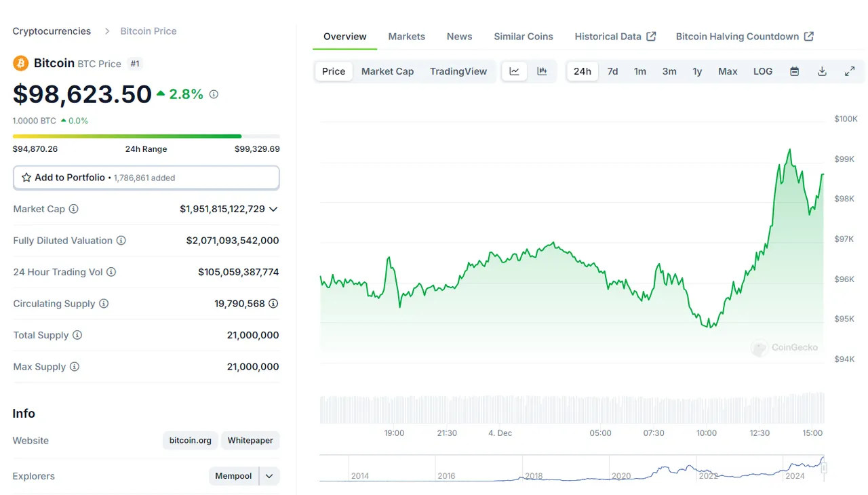The width and height of the screenshot is (868, 495).
Task: Click the 24h Range progress bar
Action: pyautogui.click(x=146, y=136)
